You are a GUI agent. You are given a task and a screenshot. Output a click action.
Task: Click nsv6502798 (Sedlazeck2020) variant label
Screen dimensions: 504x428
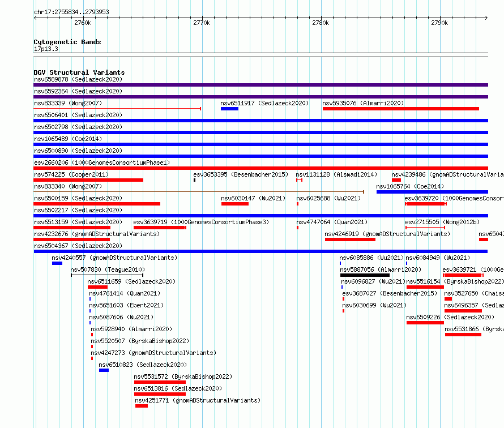point(78,127)
